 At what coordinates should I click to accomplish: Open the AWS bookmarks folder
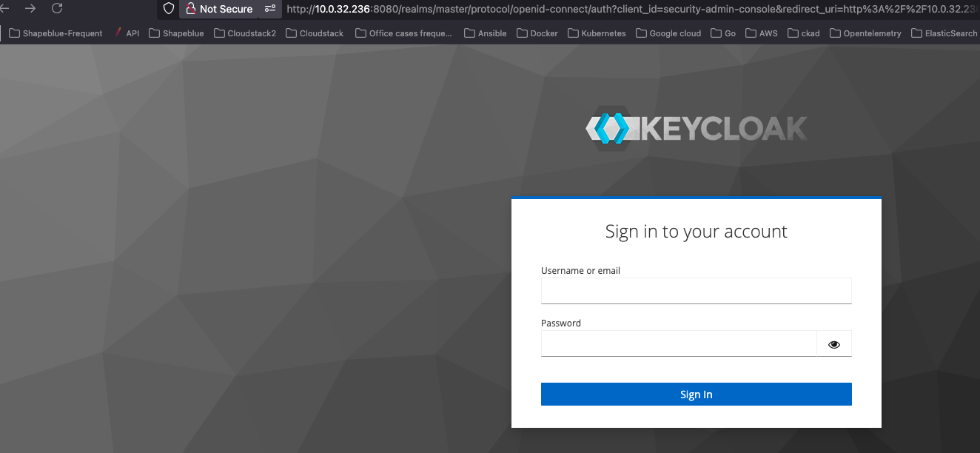click(762, 33)
